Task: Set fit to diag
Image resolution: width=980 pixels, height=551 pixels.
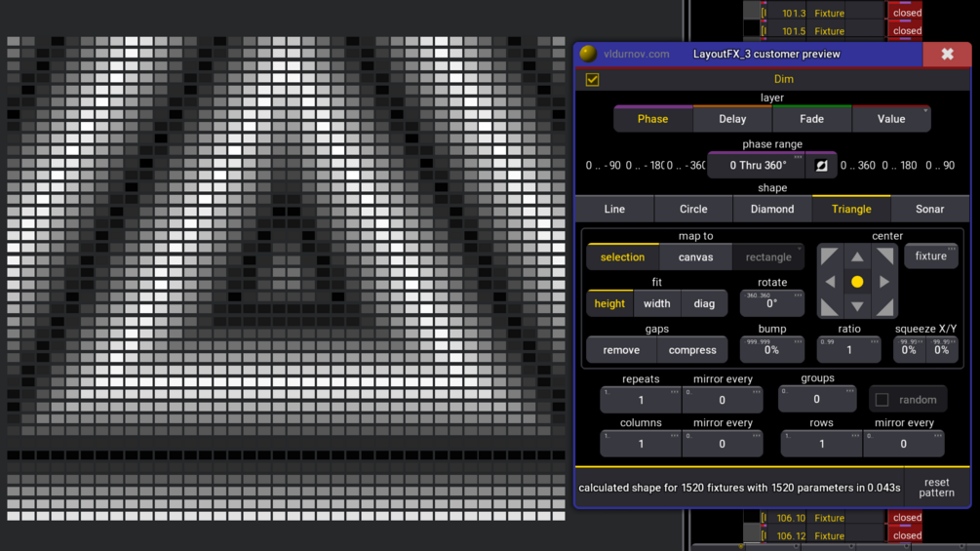Action: tap(704, 303)
